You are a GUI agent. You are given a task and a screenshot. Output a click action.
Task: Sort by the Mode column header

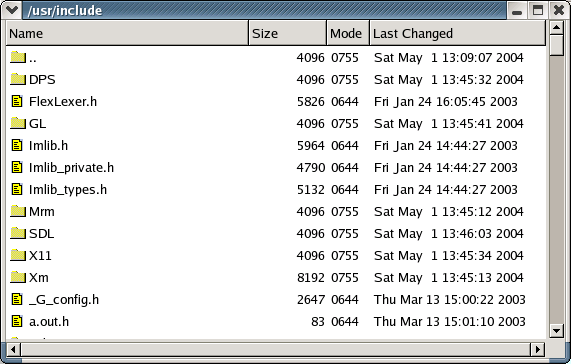[x=348, y=33]
